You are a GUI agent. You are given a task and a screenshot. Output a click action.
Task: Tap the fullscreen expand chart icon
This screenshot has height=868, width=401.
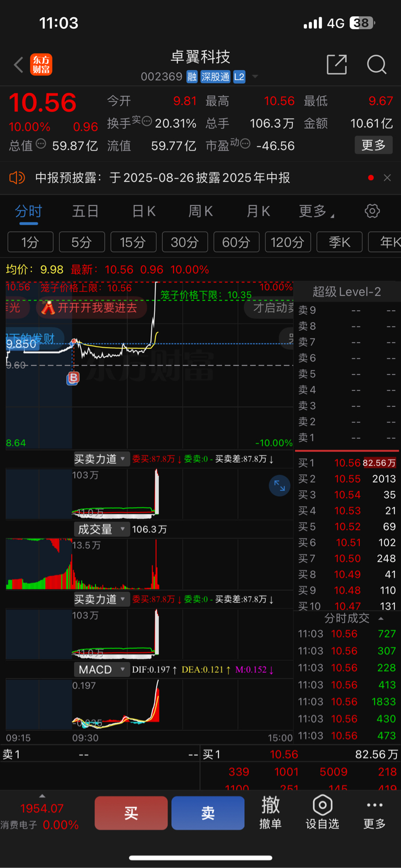click(279, 486)
